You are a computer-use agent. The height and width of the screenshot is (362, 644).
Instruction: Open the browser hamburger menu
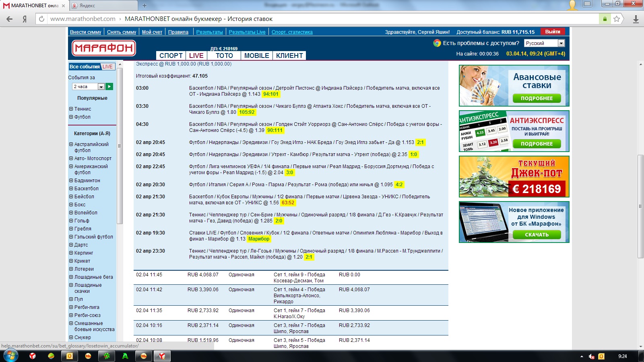point(587,4)
